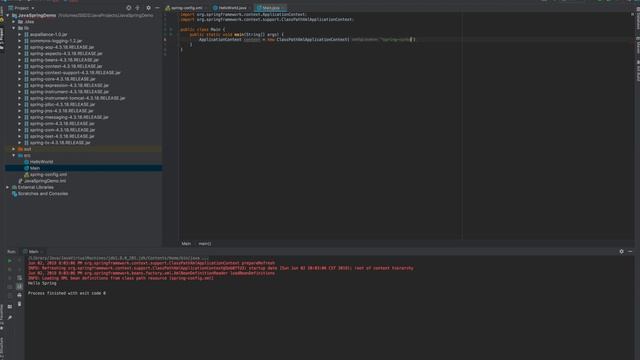Close the Main.java editor tab
Screen dimensions: 640x360
284,8
